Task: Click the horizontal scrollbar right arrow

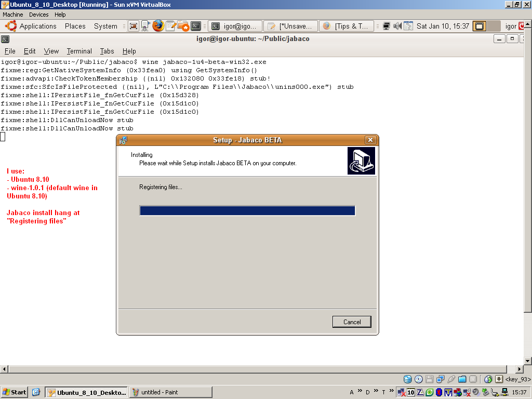Action: click(519, 369)
